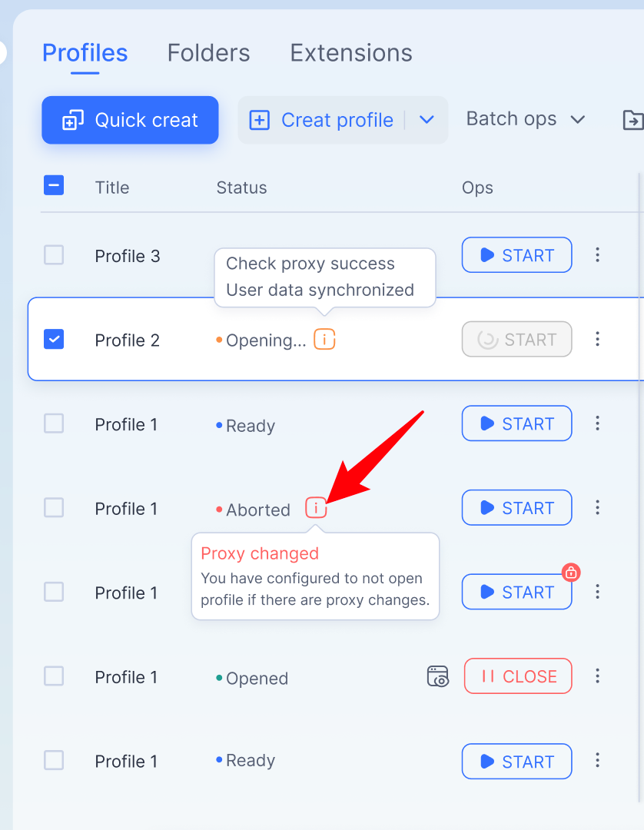Viewport: 644px width, 830px height.
Task: Click CLOSE for the Opened profile
Action: tap(518, 676)
